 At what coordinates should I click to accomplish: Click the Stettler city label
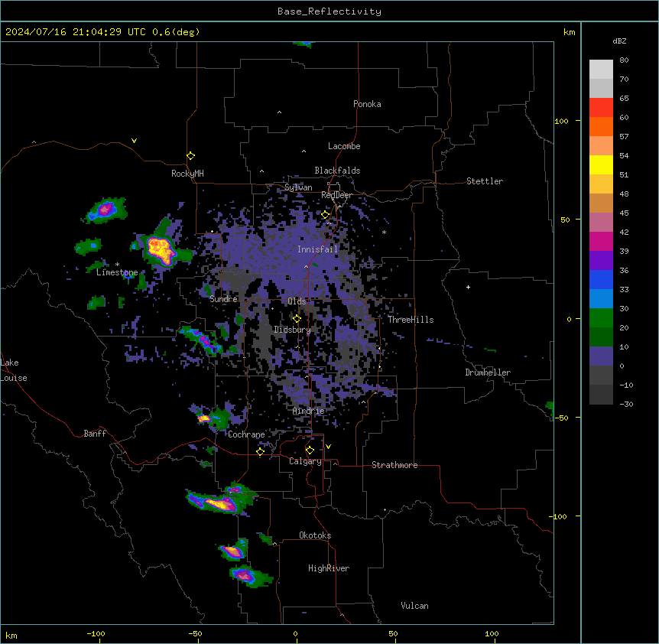[x=485, y=181]
